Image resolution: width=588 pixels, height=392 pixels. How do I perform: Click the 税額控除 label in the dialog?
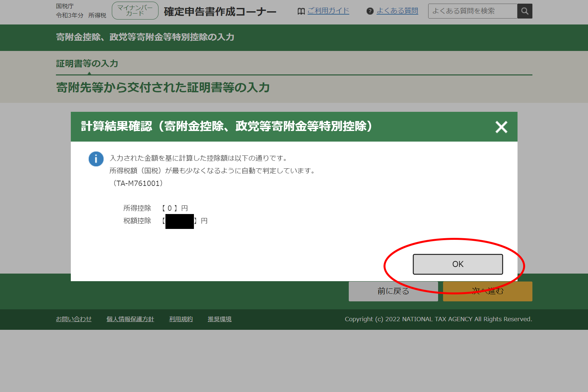pyautogui.click(x=137, y=221)
